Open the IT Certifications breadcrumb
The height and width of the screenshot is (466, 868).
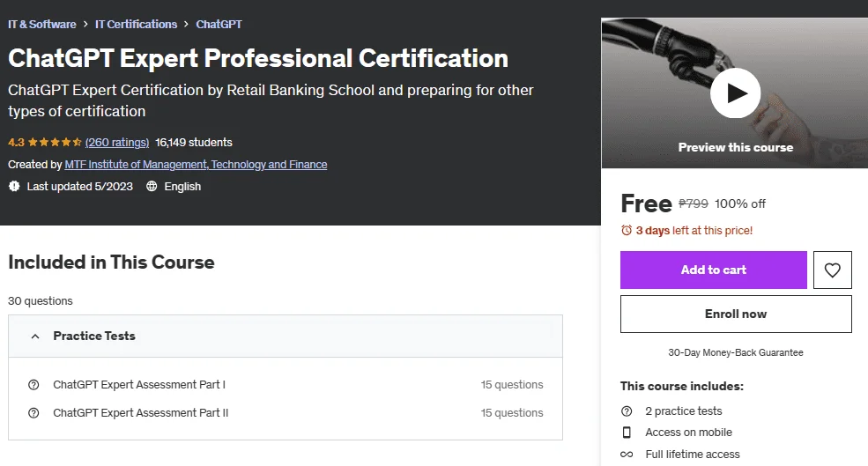coord(137,25)
